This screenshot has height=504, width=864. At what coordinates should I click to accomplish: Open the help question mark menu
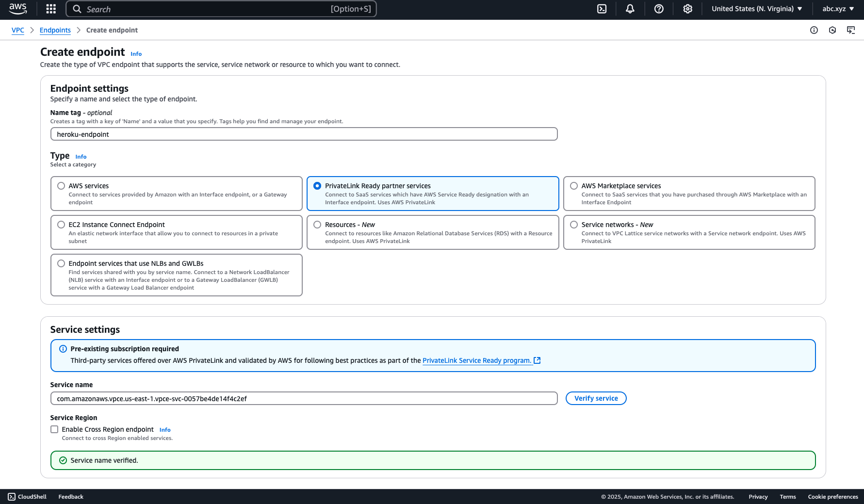[x=659, y=9]
